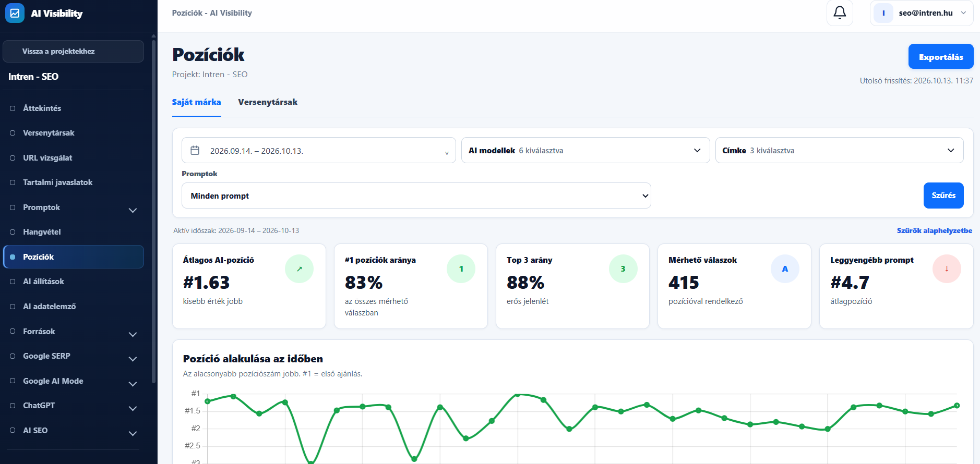Click the green '3' badge on Top 3 arány card
This screenshot has width=980, height=464.
(x=623, y=269)
